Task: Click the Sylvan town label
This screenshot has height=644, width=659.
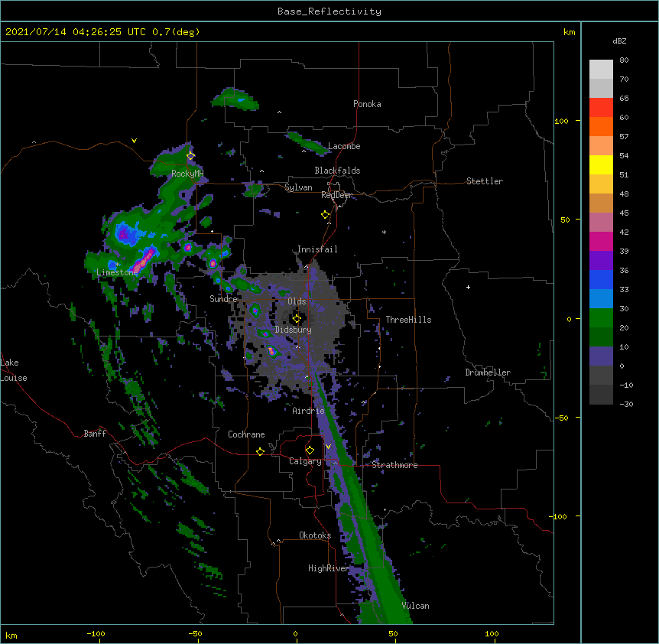Action: coord(298,187)
